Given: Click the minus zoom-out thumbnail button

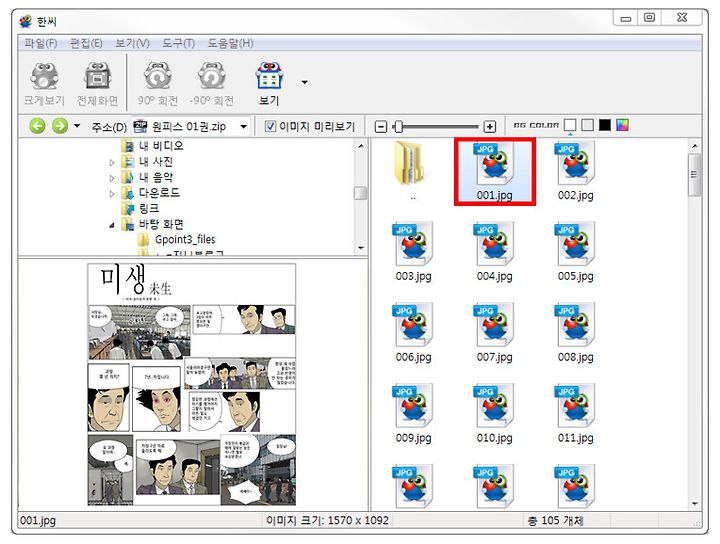Looking at the screenshot, I should 381,126.
